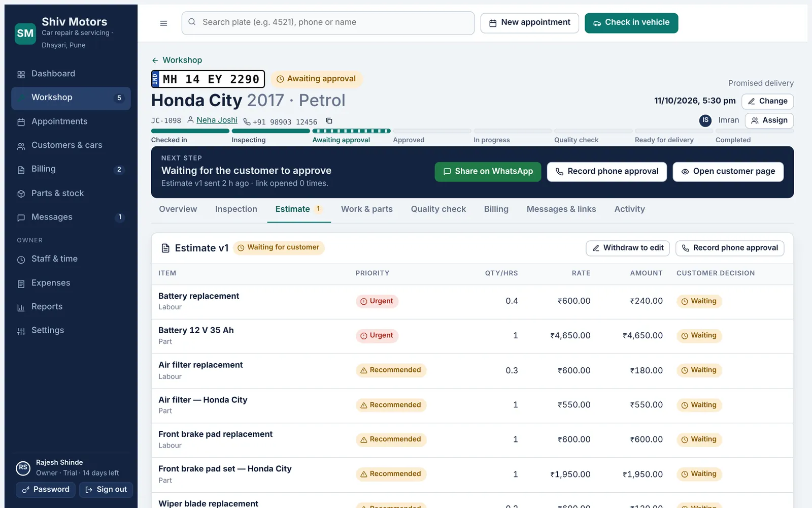Record phone approval in next step banner

click(606, 172)
